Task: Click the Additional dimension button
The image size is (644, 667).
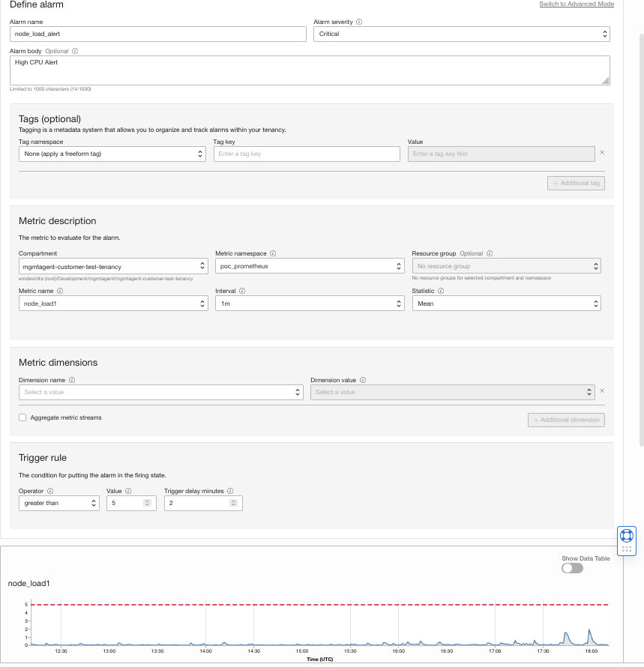Action: coord(566,420)
